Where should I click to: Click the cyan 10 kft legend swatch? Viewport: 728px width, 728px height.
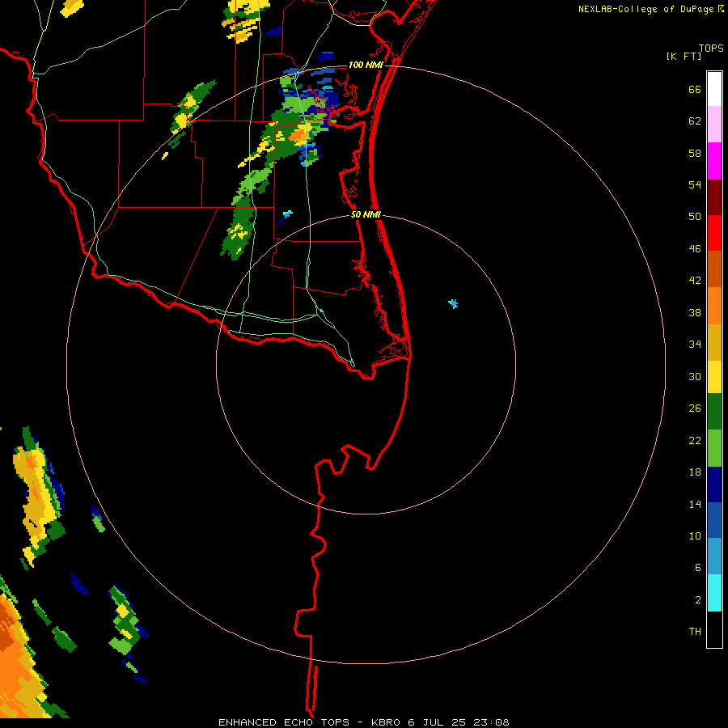tap(714, 593)
